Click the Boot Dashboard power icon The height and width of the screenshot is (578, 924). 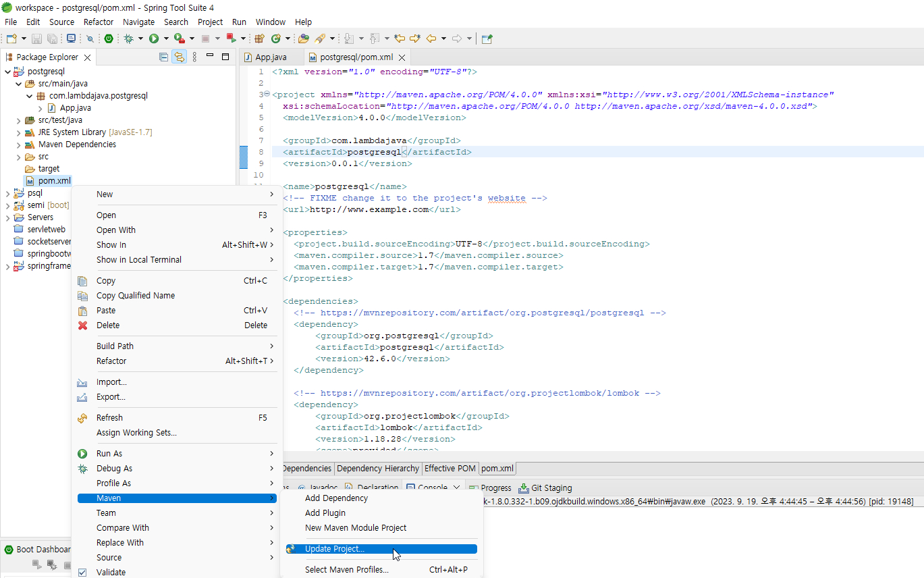[x=9, y=550]
